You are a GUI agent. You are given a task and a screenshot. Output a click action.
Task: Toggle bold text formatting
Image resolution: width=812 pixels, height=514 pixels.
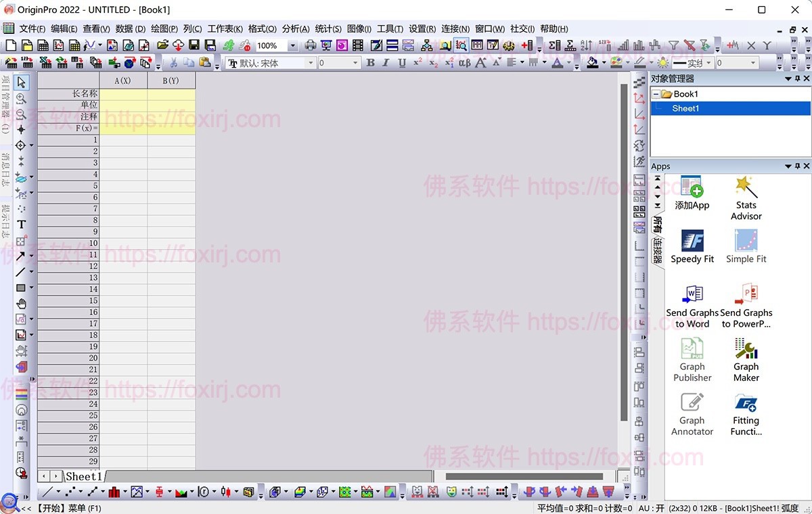tap(370, 63)
